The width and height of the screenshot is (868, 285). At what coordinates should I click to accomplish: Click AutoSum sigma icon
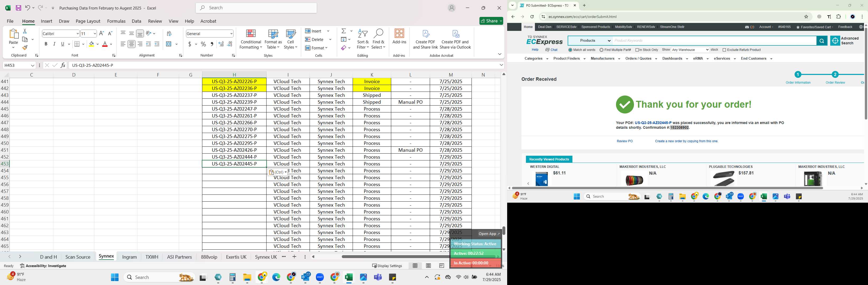[344, 31]
